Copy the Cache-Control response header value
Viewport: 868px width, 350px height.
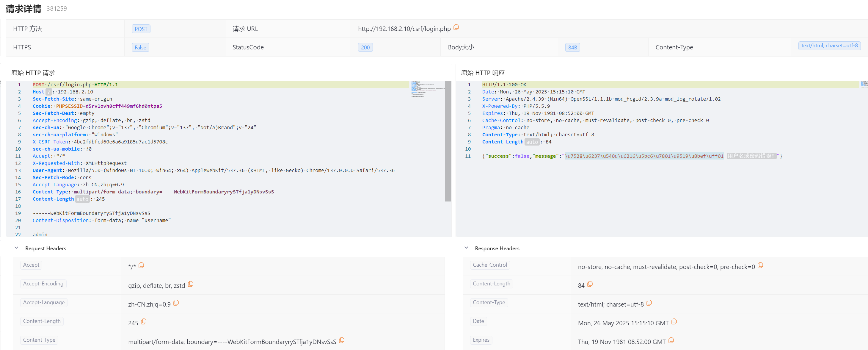(x=760, y=265)
